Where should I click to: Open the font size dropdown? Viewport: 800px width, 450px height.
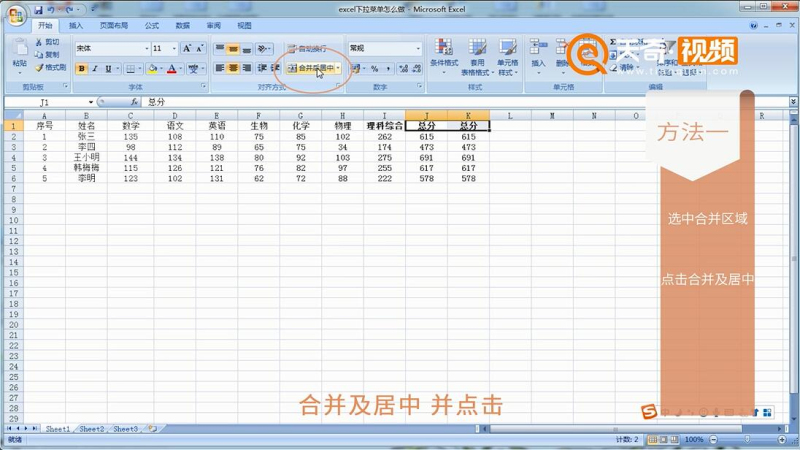coord(174,48)
